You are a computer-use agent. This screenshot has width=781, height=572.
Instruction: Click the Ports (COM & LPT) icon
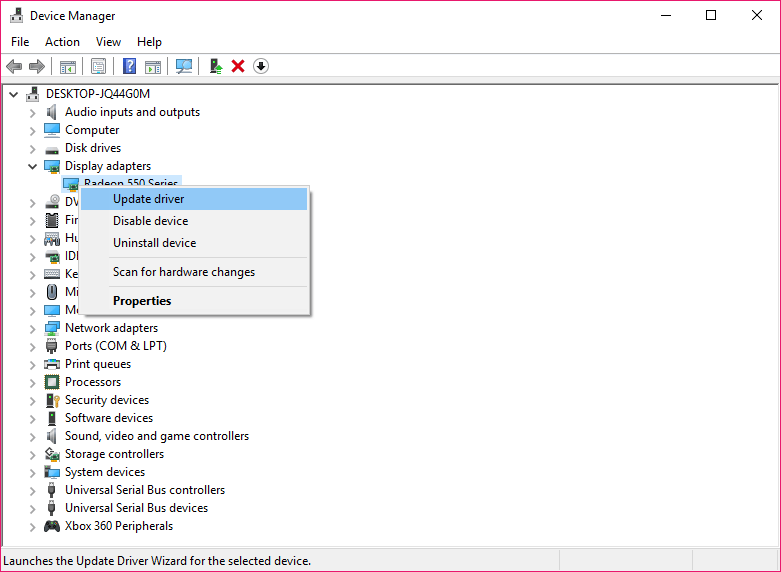tap(52, 346)
